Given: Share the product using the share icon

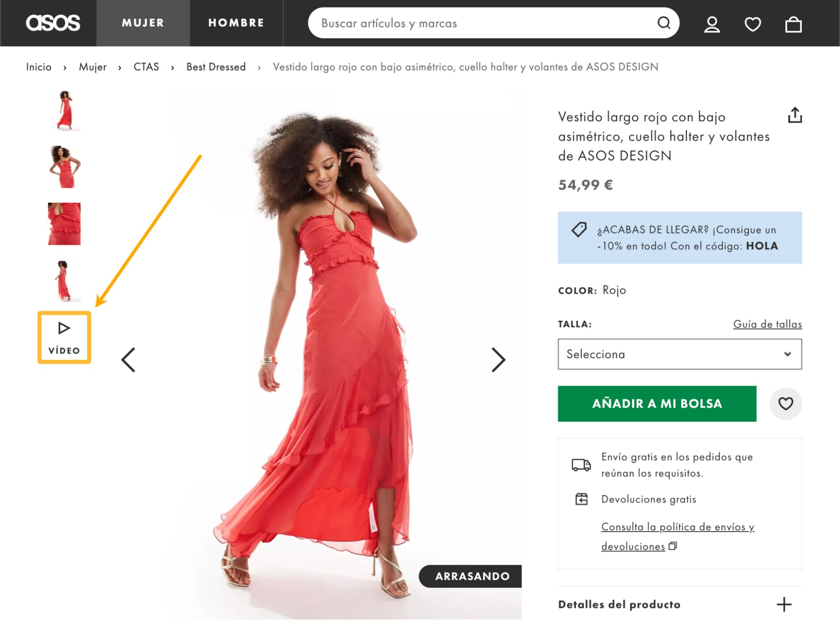Looking at the screenshot, I should [x=795, y=116].
